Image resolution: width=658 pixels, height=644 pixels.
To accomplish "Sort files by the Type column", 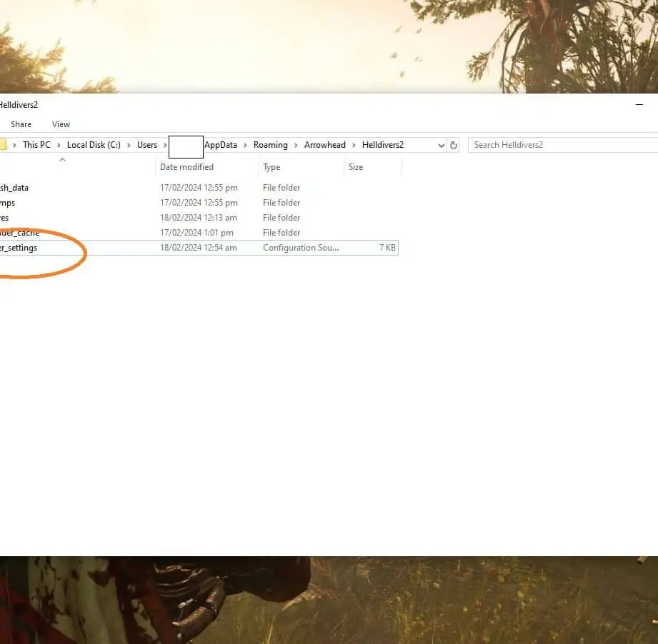I will (271, 167).
